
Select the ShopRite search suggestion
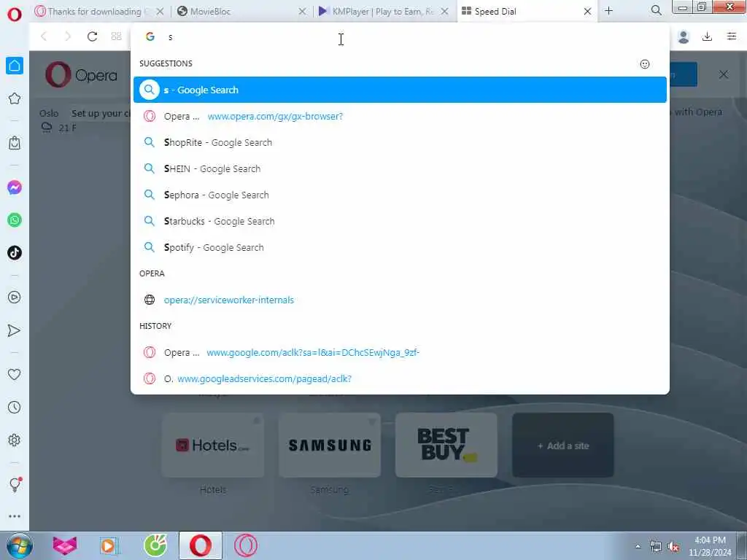tap(400, 142)
